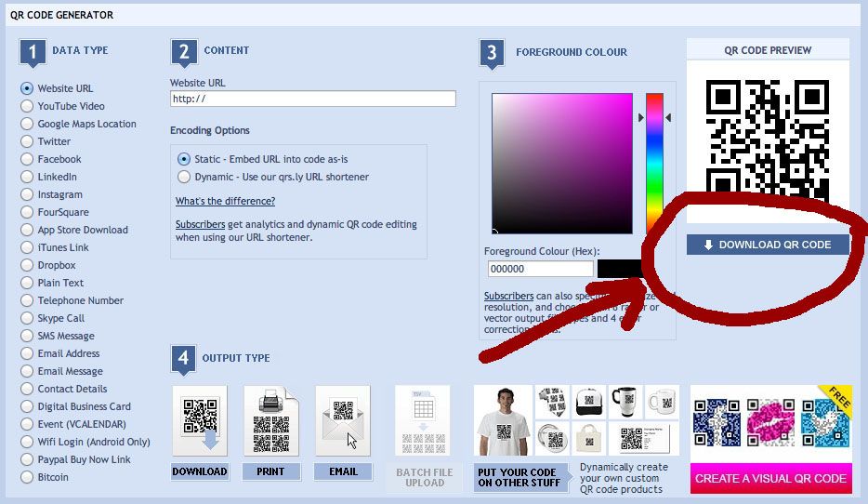This screenshot has height=504, width=868.
Task: Select the YouTube Video data type
Action: pos(27,106)
